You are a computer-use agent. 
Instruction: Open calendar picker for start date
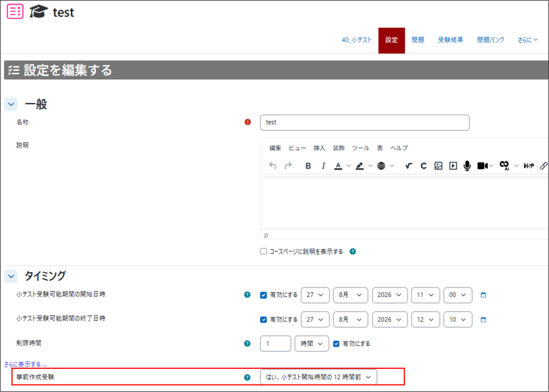tap(483, 295)
